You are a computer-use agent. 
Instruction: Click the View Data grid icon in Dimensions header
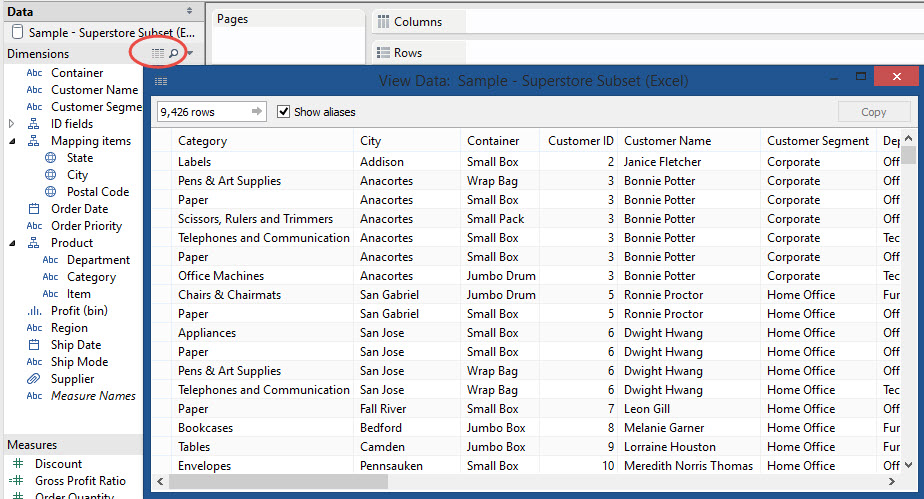click(x=158, y=54)
